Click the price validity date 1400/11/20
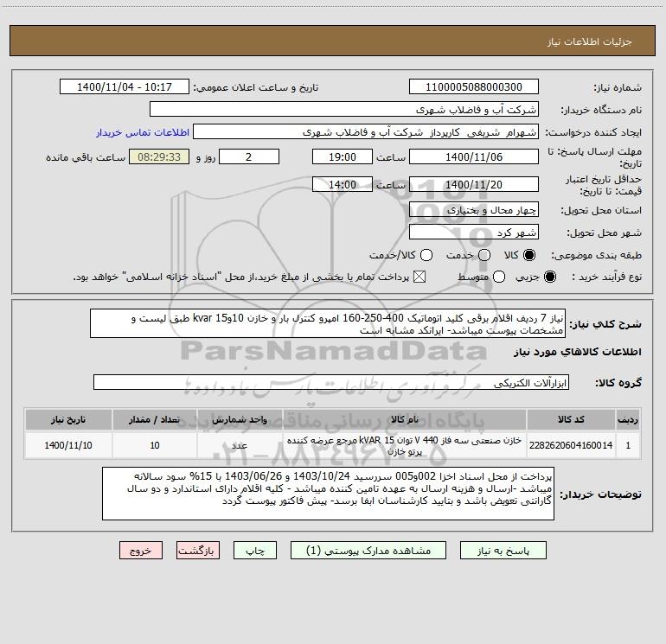 [474, 184]
